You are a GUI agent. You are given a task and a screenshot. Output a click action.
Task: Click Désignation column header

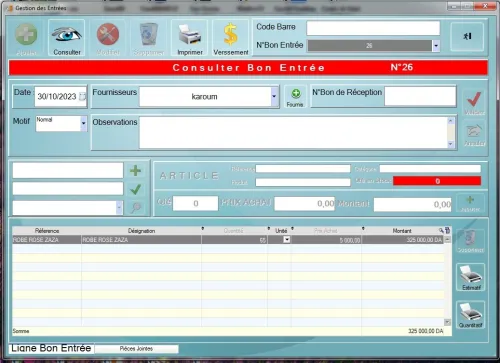tap(141, 231)
